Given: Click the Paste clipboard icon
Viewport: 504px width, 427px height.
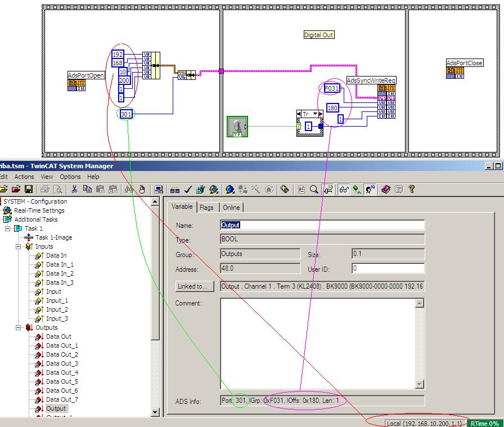Looking at the screenshot, I should [x=100, y=190].
